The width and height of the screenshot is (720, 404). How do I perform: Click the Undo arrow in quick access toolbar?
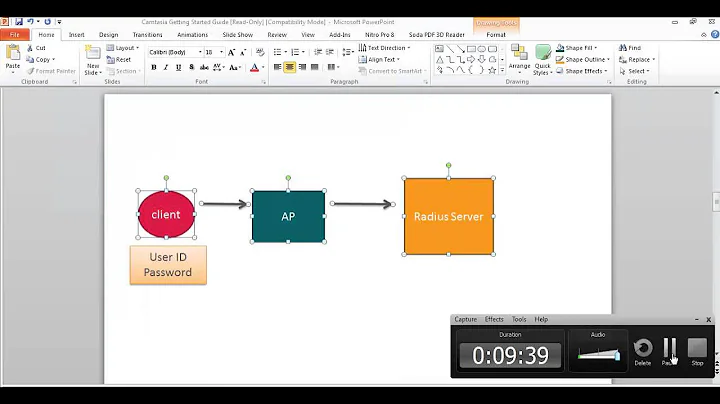click(30, 22)
